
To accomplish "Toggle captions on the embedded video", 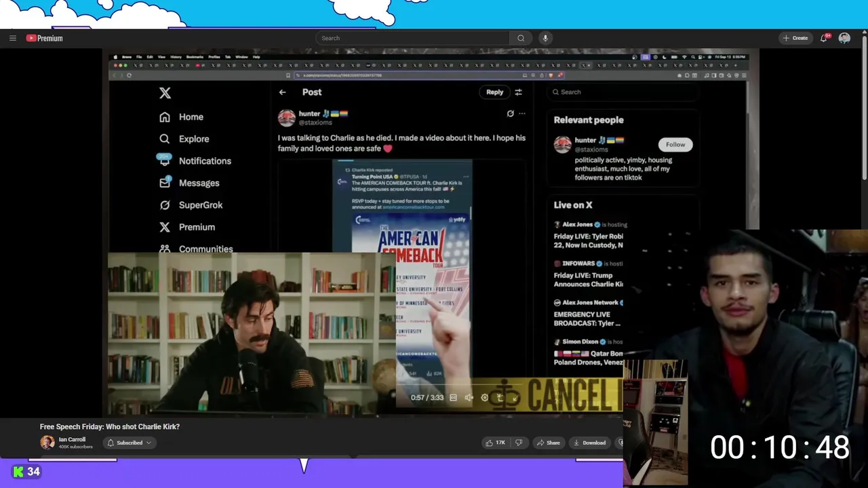I will [453, 398].
